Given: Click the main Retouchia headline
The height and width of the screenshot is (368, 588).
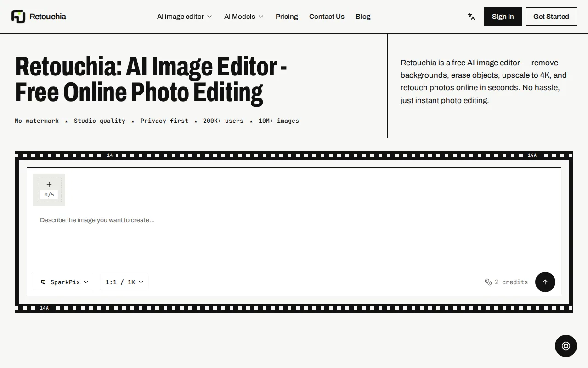Looking at the screenshot, I should pyautogui.click(x=151, y=79).
